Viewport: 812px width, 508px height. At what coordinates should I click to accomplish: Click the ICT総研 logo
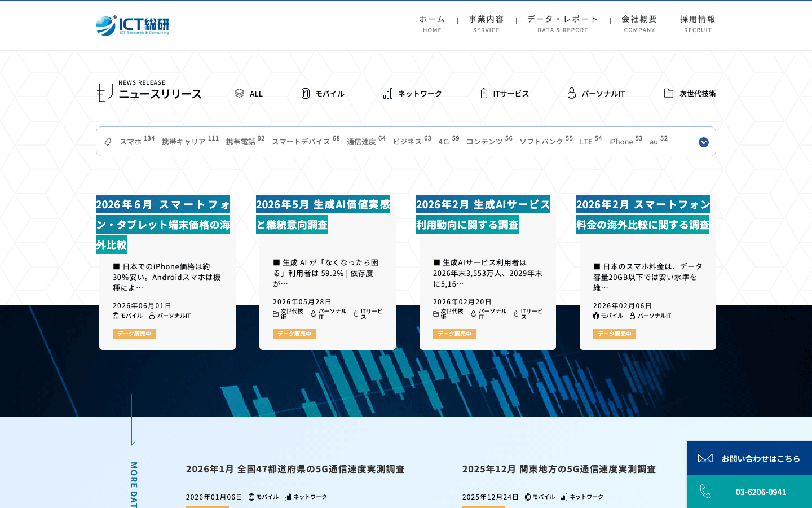click(133, 25)
